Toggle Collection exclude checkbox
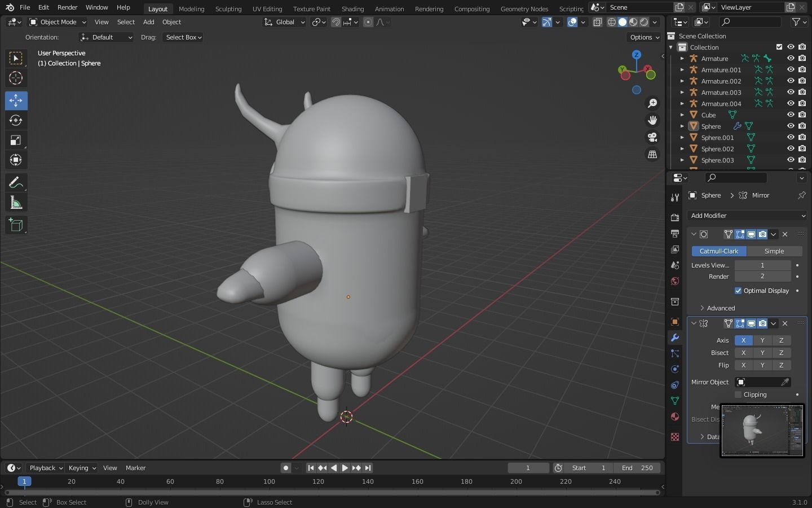812x508 pixels. point(779,47)
